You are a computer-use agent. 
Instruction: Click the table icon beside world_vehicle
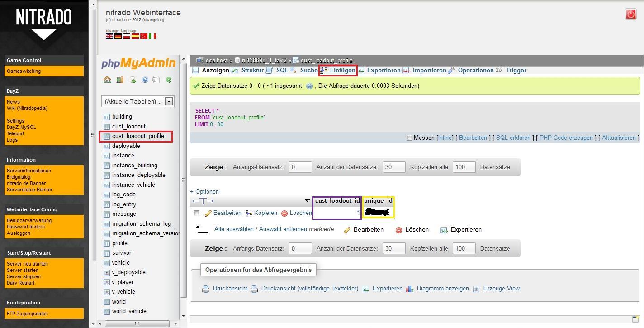[x=107, y=311]
